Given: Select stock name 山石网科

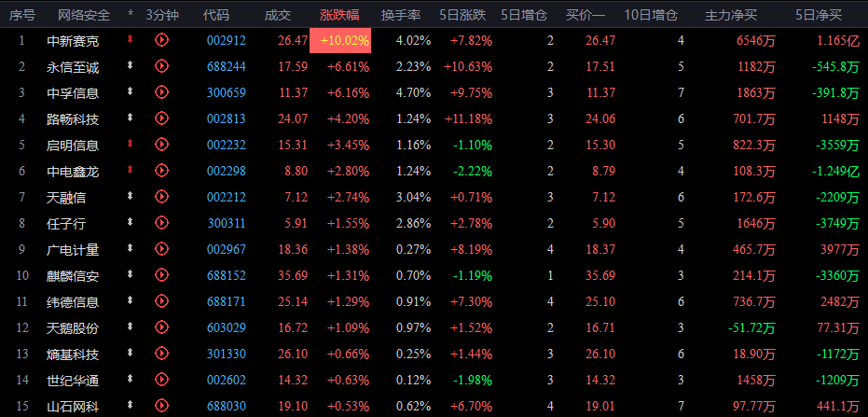Looking at the screenshot, I should point(73,406).
